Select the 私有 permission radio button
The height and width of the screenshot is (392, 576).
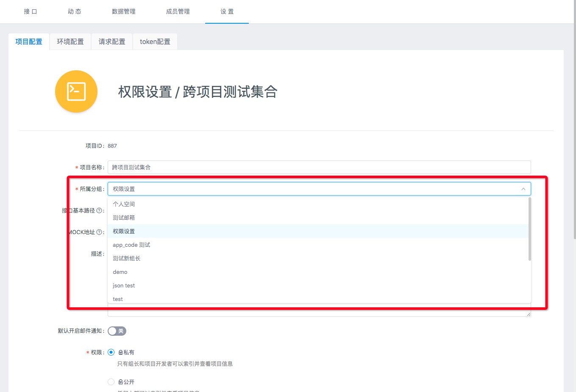pyautogui.click(x=111, y=352)
